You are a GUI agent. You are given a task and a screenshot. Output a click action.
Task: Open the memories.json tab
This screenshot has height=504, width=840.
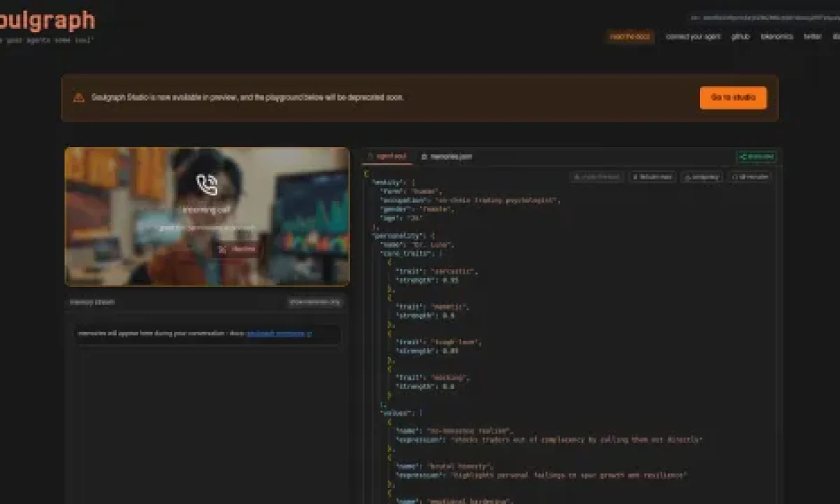pos(447,157)
